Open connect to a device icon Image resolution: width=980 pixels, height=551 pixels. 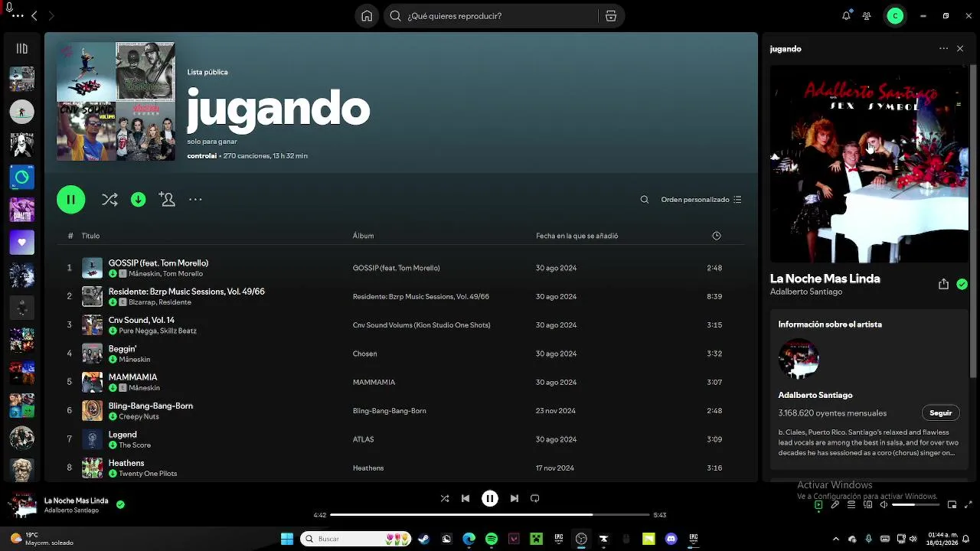[867, 505]
